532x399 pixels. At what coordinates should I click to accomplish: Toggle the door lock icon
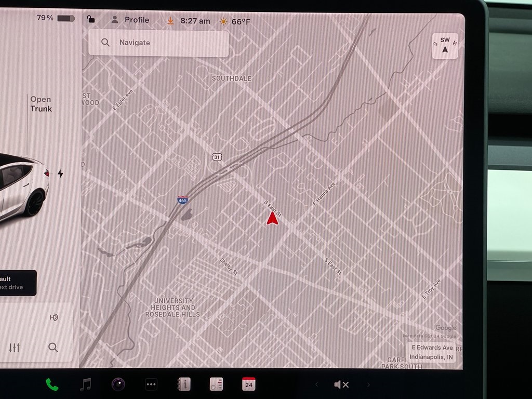pyautogui.click(x=91, y=20)
